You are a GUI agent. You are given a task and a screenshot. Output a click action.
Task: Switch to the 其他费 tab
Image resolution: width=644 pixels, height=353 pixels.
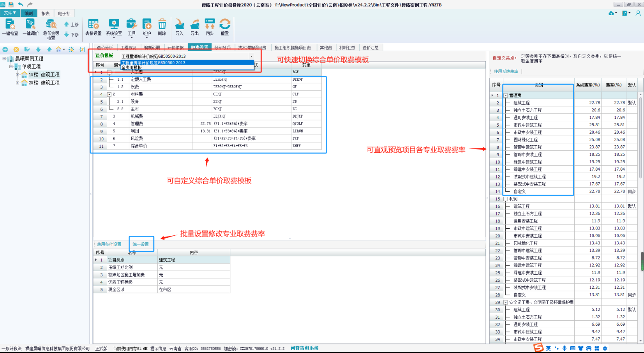(326, 48)
